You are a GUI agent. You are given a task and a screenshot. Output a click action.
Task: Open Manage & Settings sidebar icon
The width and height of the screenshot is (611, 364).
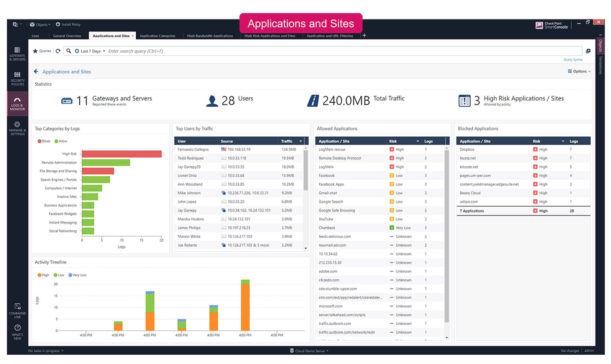point(17,128)
